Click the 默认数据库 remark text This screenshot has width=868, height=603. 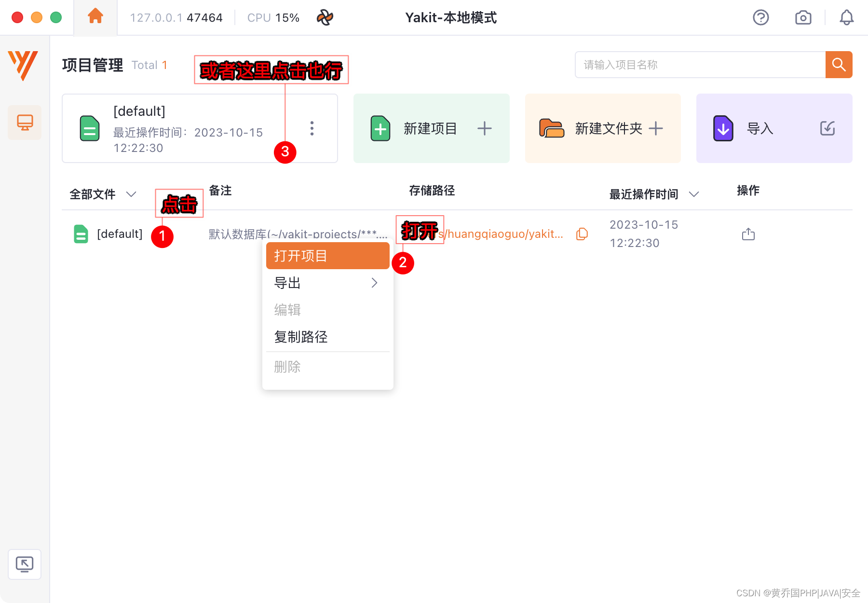tap(298, 234)
